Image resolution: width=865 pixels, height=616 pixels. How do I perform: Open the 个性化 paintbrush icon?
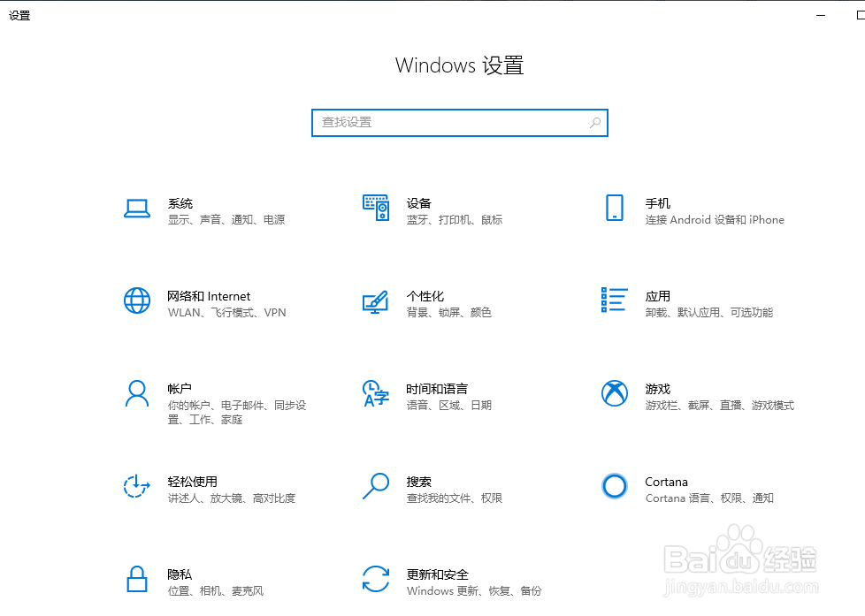[x=376, y=301]
